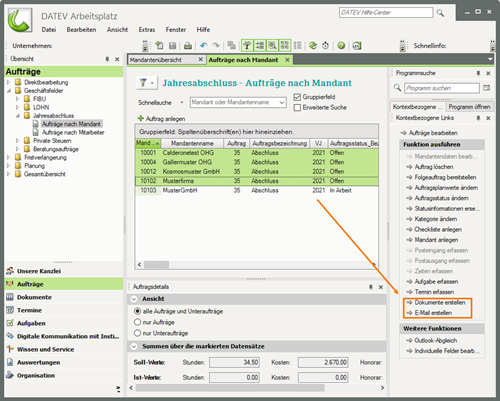The image size is (500, 401).
Task: Expand the LOHN folder node
Action: tap(17, 107)
